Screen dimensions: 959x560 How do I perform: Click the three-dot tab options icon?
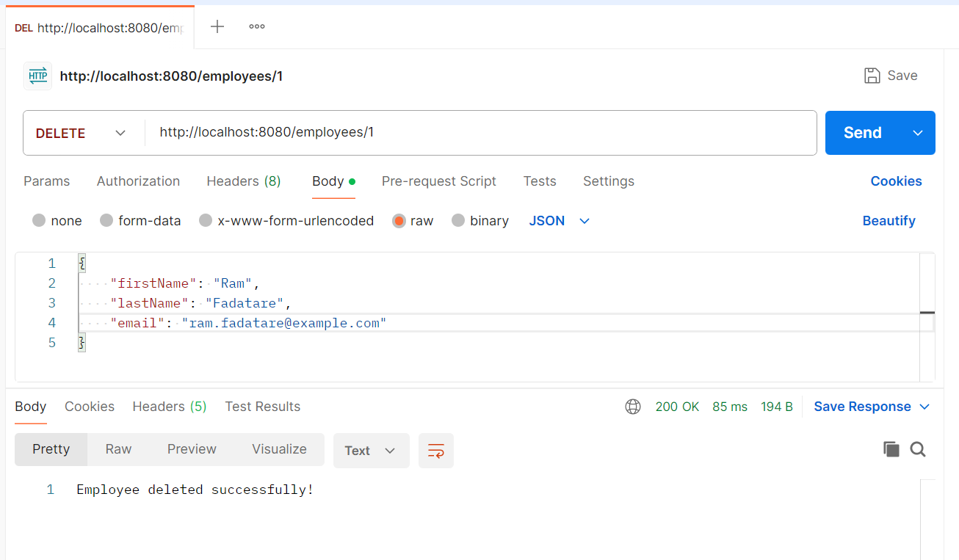click(x=256, y=26)
